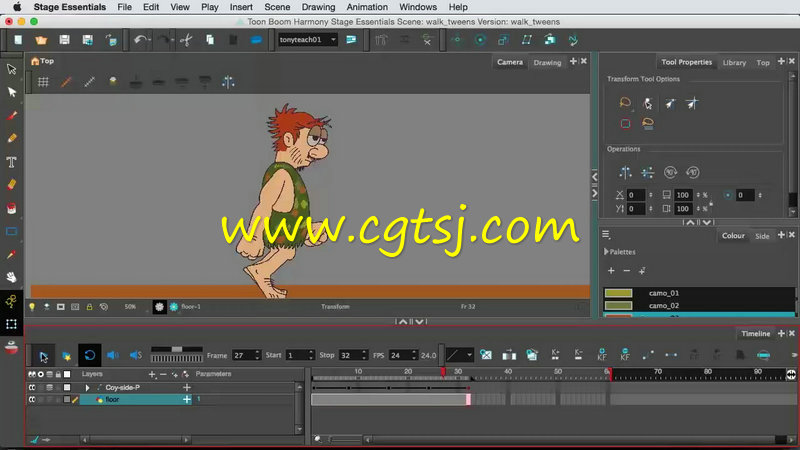Open the Apple menu
Image resolution: width=800 pixels, height=450 pixels.
click(17, 7)
